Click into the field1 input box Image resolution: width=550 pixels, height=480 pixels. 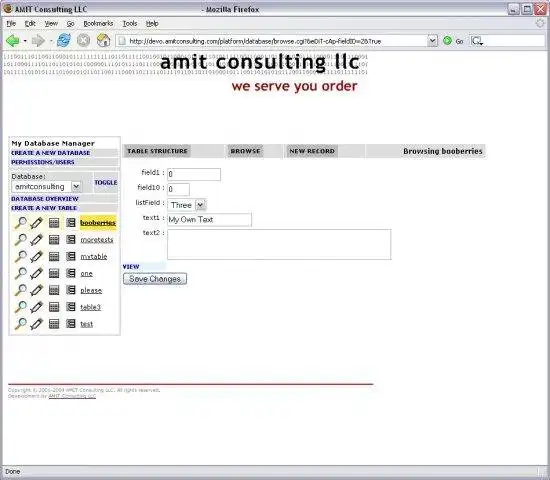pos(194,174)
